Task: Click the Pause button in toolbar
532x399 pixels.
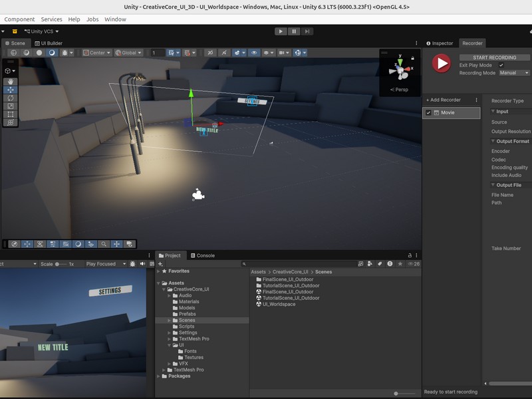Action: 294,31
